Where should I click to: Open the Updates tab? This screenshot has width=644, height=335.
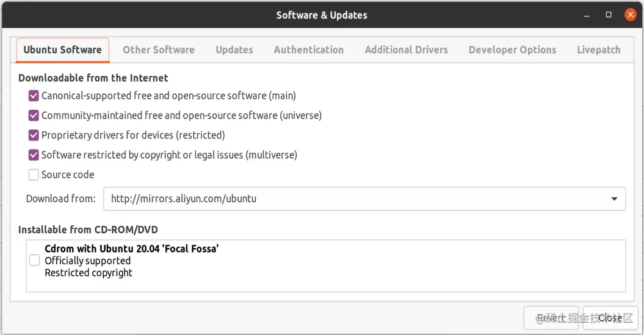coord(234,49)
